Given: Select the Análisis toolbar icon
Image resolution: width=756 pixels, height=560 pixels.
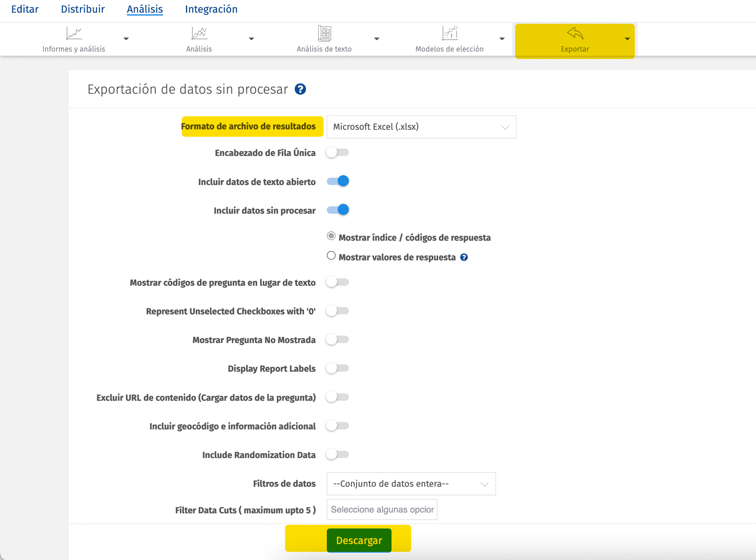Looking at the screenshot, I should 199,34.
